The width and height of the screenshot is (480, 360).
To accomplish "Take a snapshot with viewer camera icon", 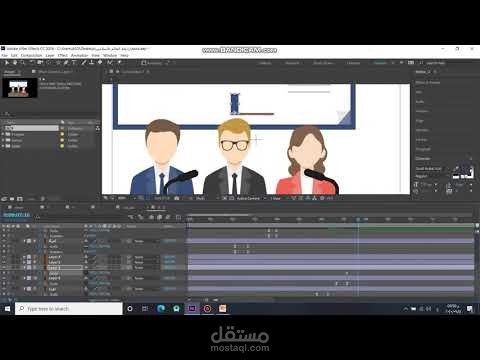I will [x=177, y=198].
